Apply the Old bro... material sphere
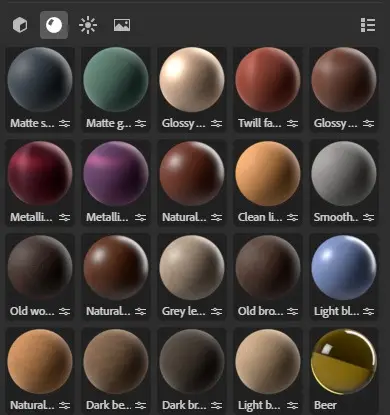Image resolution: width=390 pixels, height=415 pixels. point(268,267)
